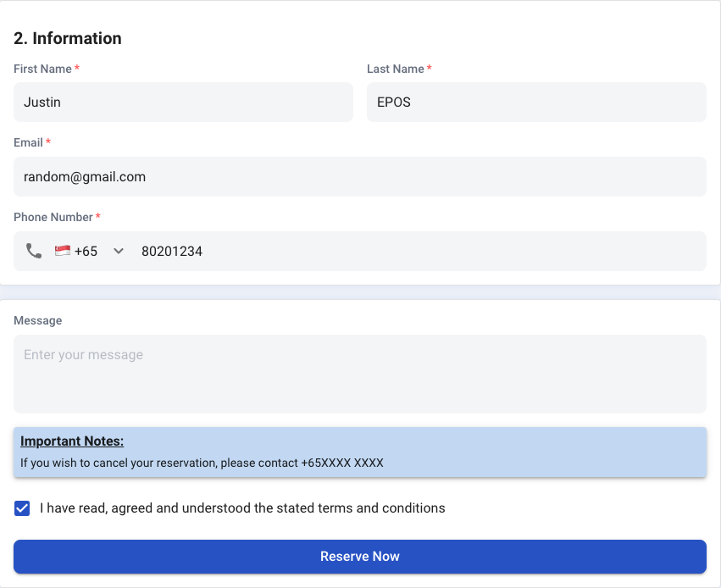Click the Email label
The width and height of the screenshot is (721, 588).
click(x=28, y=142)
